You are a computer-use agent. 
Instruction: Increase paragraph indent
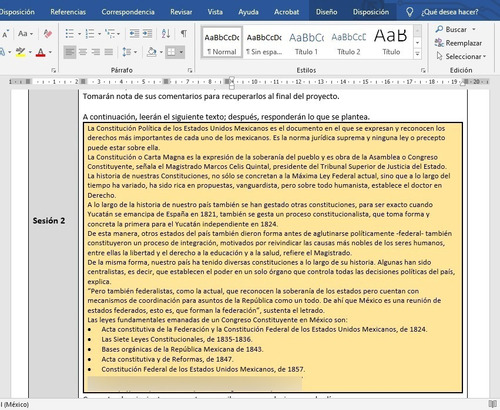(x=147, y=34)
